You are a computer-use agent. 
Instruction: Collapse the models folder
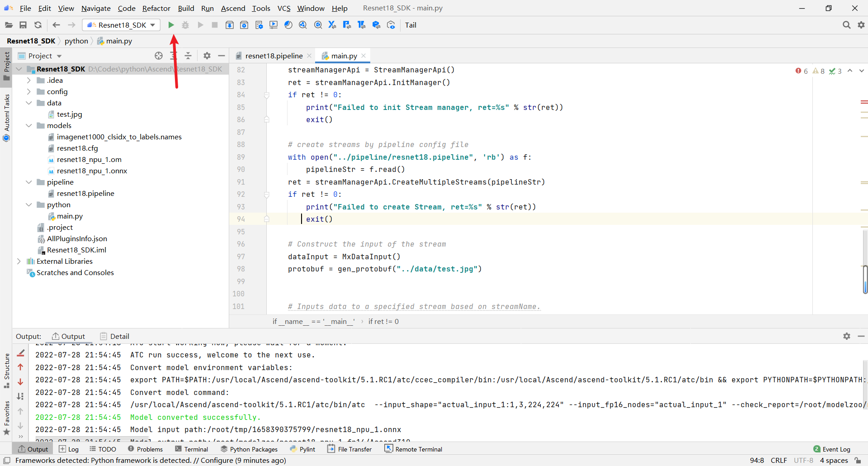point(29,125)
